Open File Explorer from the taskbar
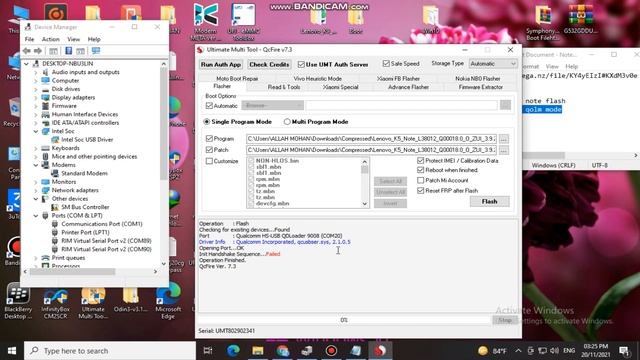 pyautogui.click(x=258, y=351)
